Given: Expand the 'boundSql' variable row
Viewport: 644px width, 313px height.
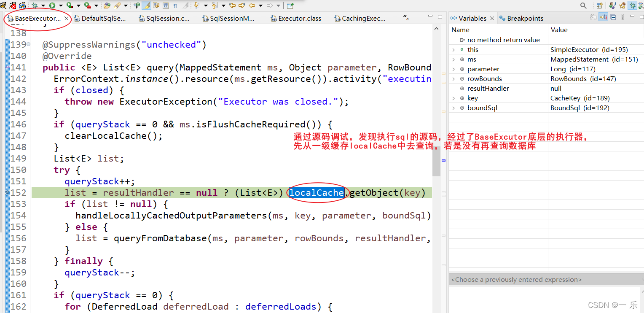Looking at the screenshot, I should pyautogui.click(x=453, y=108).
